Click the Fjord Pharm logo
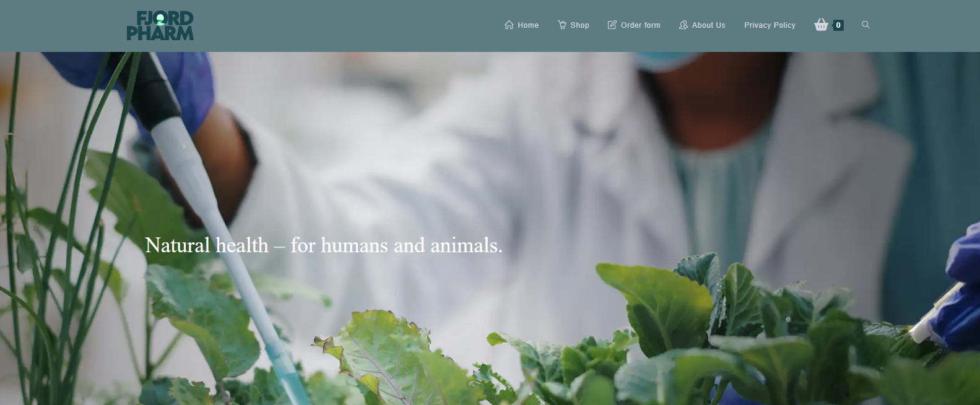 pyautogui.click(x=160, y=26)
